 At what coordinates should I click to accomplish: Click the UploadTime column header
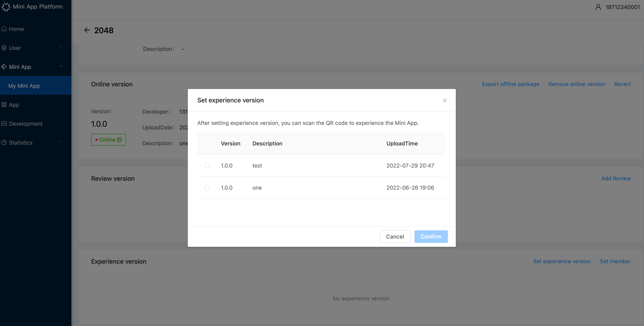[402, 143]
